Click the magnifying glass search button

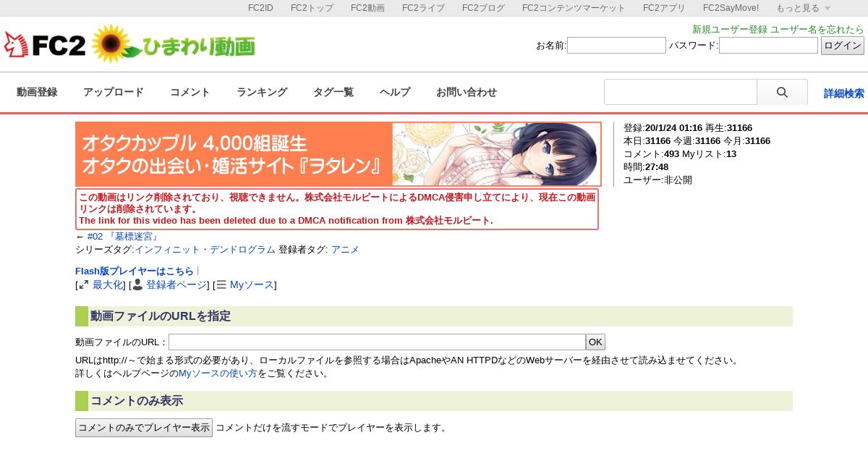782,93
